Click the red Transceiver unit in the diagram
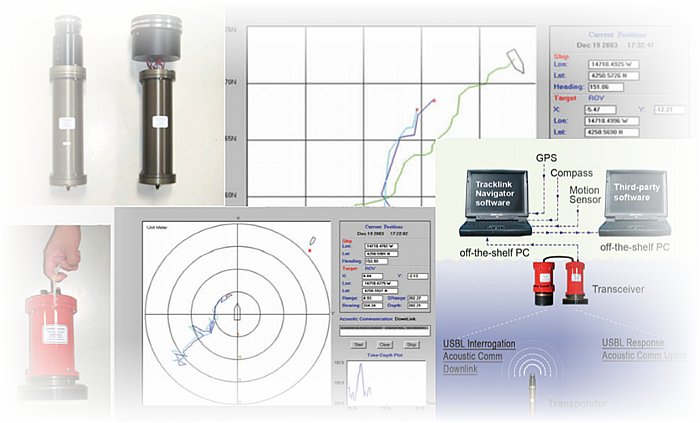Screen dimensions: 700x423 coord(561,283)
